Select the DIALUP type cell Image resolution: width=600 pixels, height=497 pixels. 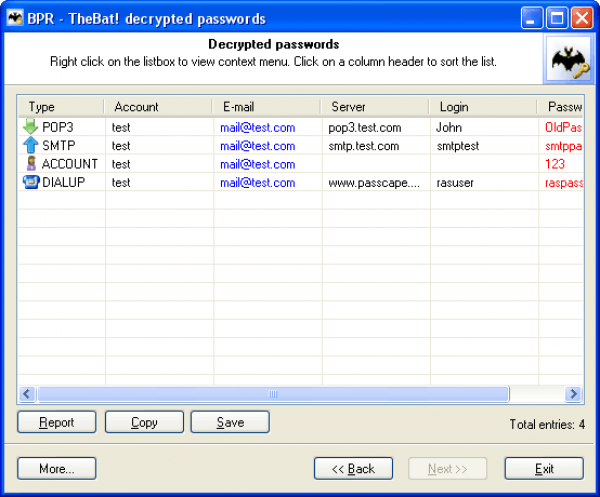64,182
